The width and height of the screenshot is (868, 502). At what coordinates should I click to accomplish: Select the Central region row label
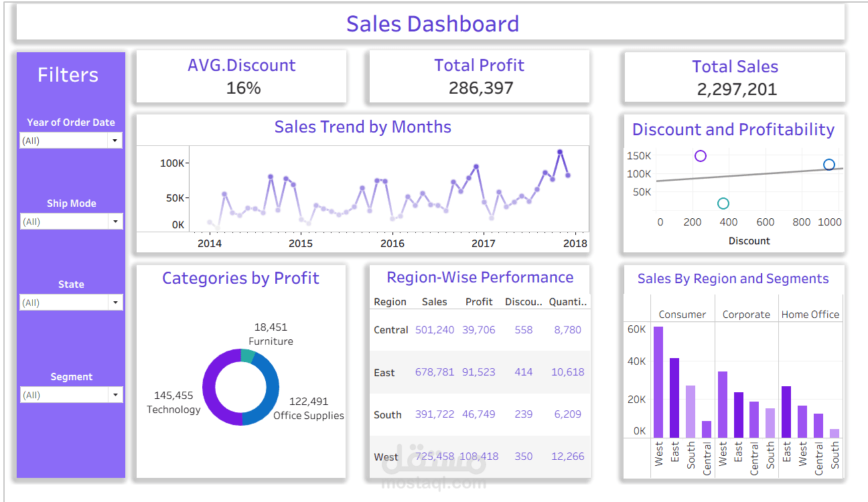point(391,330)
